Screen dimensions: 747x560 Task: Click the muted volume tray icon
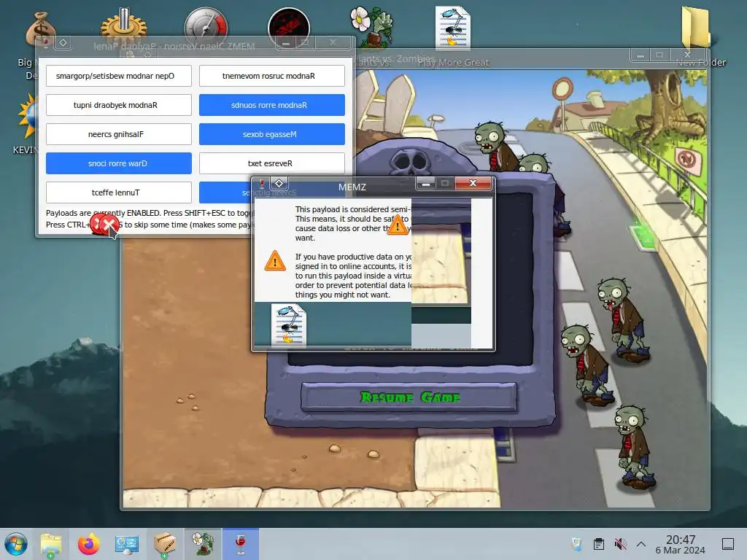(620, 544)
